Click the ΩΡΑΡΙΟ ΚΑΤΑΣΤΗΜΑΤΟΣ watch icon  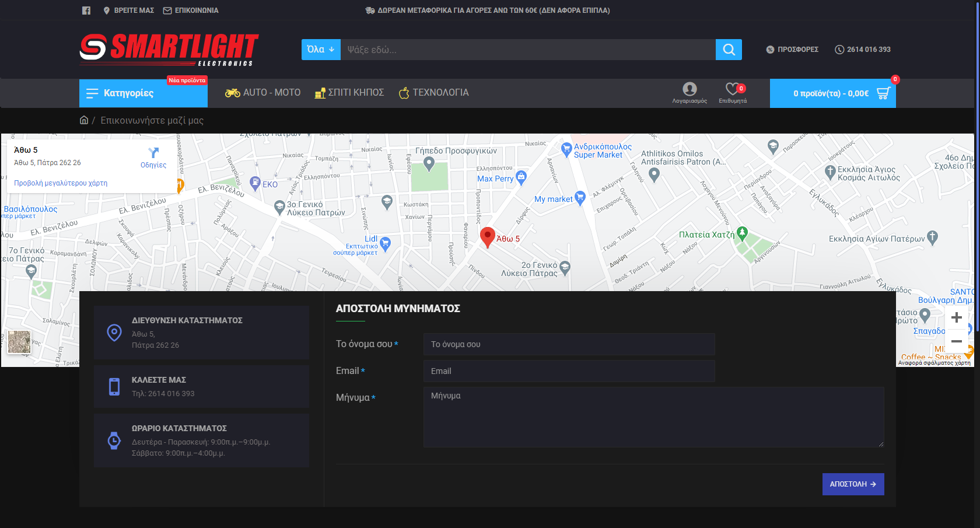pyautogui.click(x=114, y=440)
